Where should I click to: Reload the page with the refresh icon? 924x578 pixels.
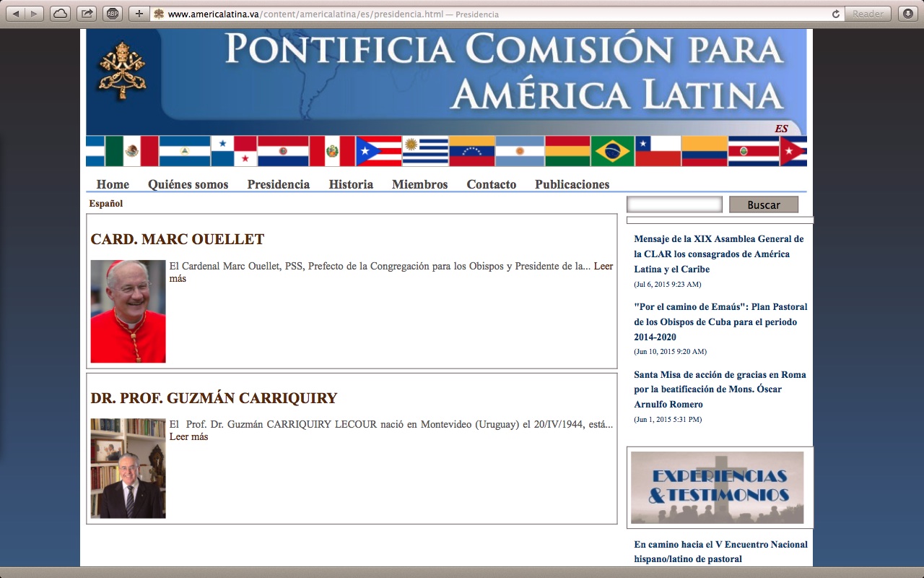(x=836, y=14)
